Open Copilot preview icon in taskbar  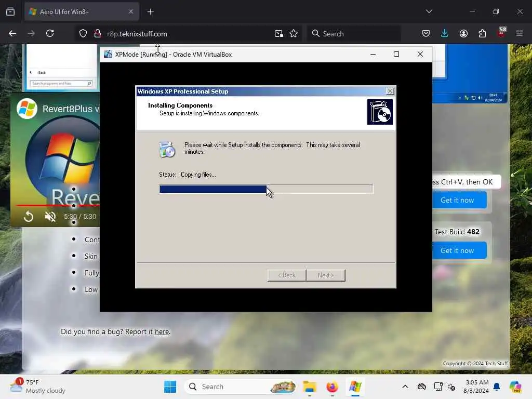click(x=515, y=387)
